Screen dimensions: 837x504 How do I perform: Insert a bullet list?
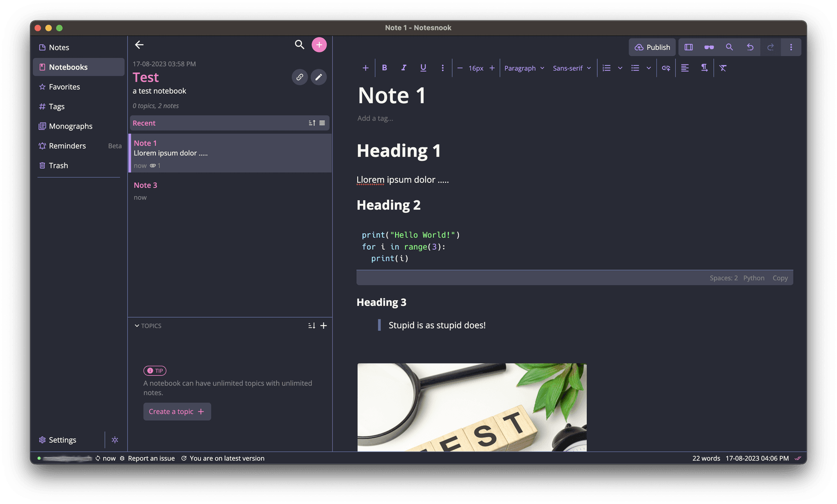click(635, 68)
